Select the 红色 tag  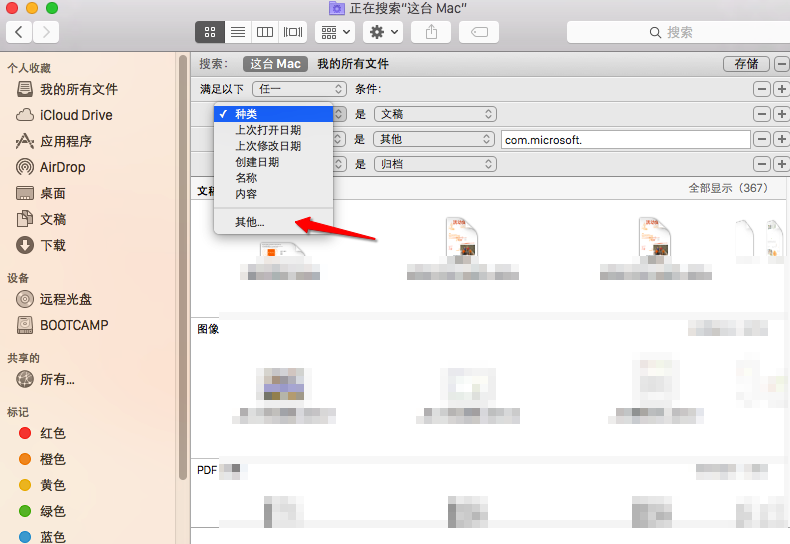(42, 433)
